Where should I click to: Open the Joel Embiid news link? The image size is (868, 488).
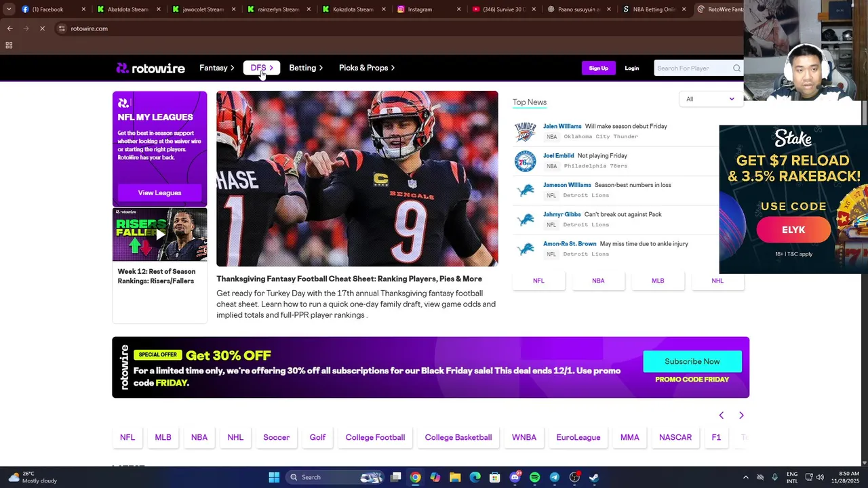pyautogui.click(x=559, y=155)
